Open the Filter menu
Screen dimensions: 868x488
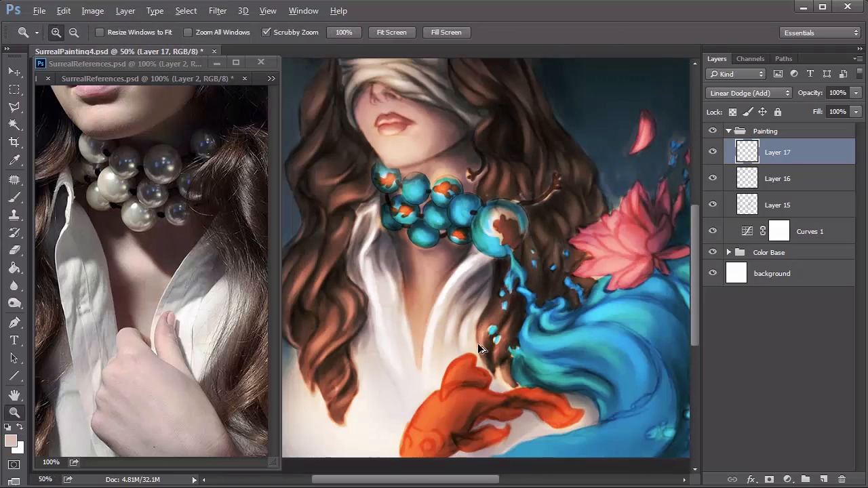tap(218, 11)
